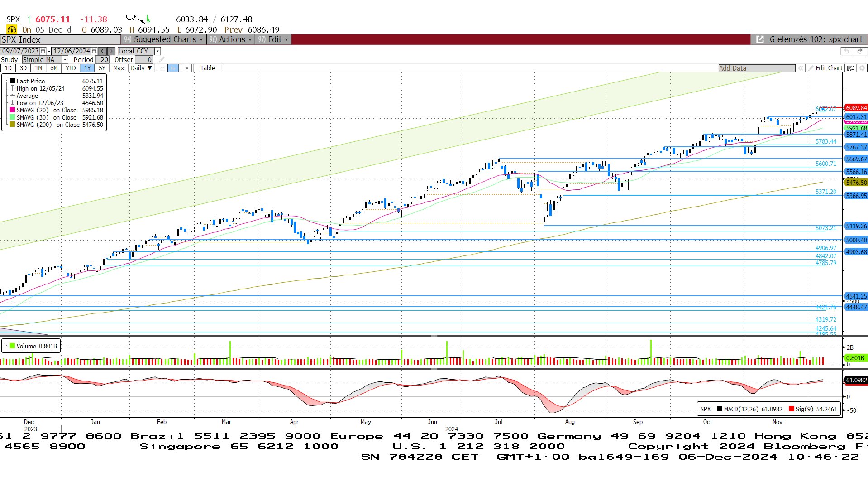Screen dimensions: 868x482
Task: Select the 5Y time range
Action: (x=102, y=68)
